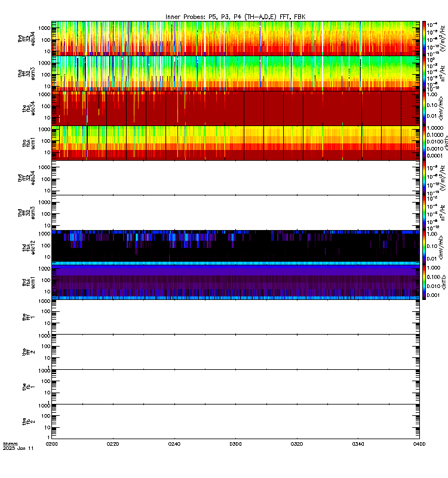Select the 'thd fbk scm1' panel label
Viewport: 448px width, 478px height.
[29, 282]
